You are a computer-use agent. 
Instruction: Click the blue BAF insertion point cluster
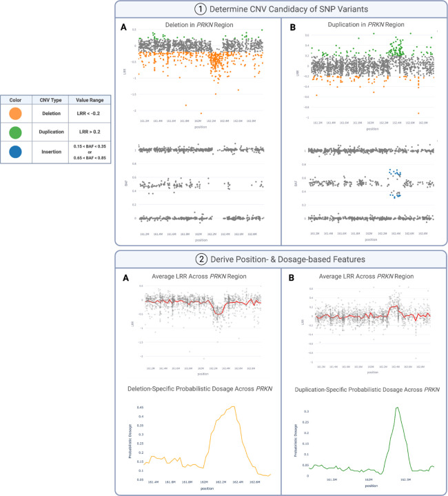395,183
